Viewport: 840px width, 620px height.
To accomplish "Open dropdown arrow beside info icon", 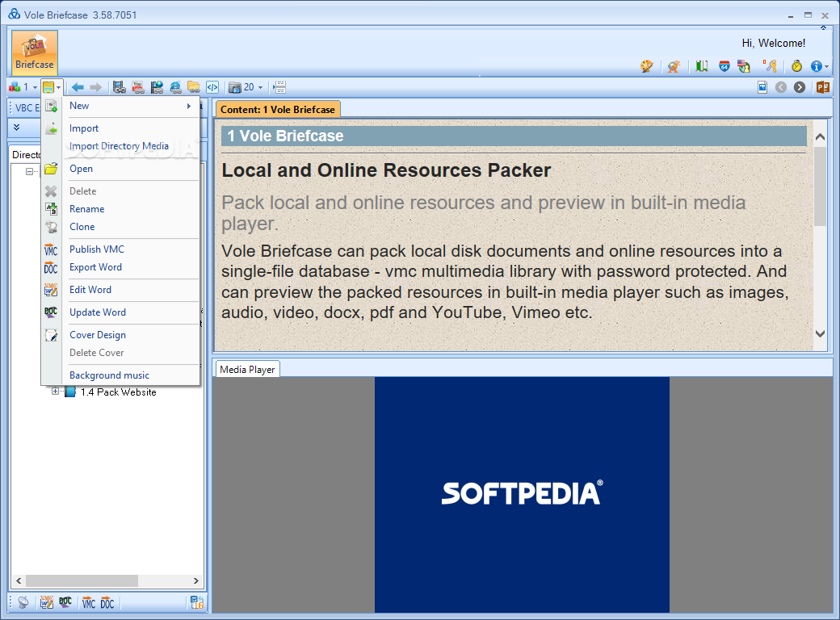I will coord(826,67).
